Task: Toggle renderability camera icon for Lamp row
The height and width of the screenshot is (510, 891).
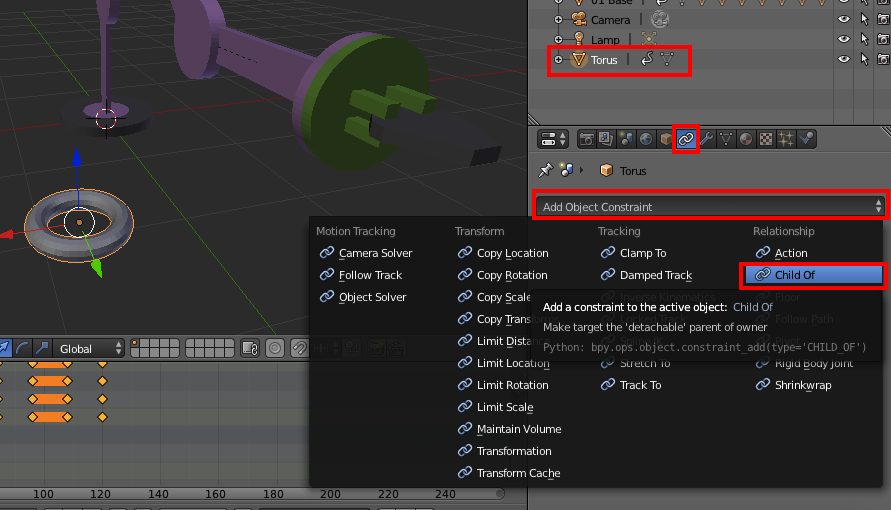Action: point(884,39)
